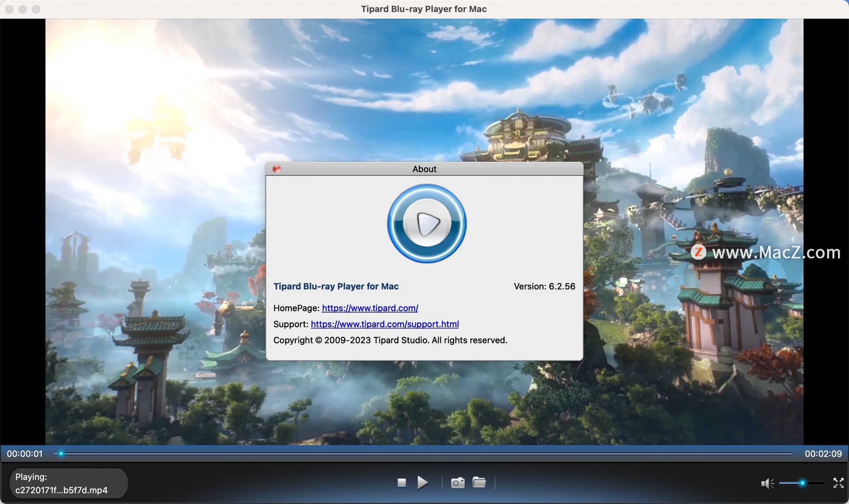Click the Play button
The height and width of the screenshot is (504, 849).
423,483
